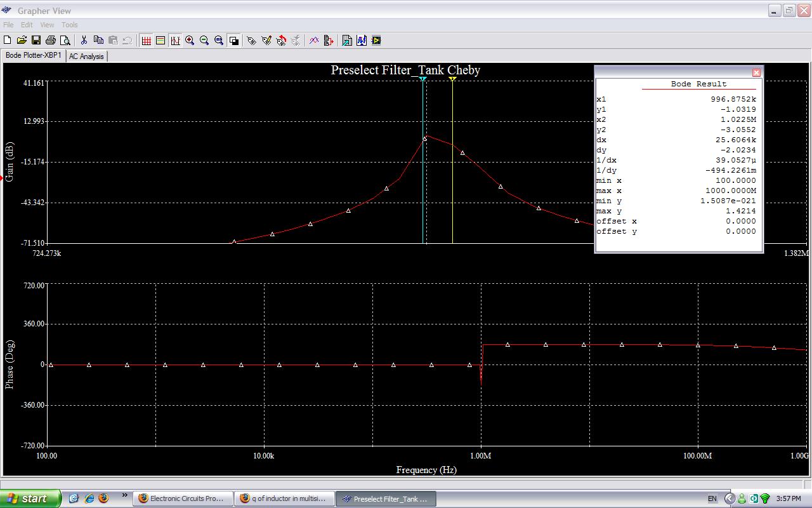The image size is (812, 508).
Task: Export graph data to Mathcad
Action: pos(362,41)
